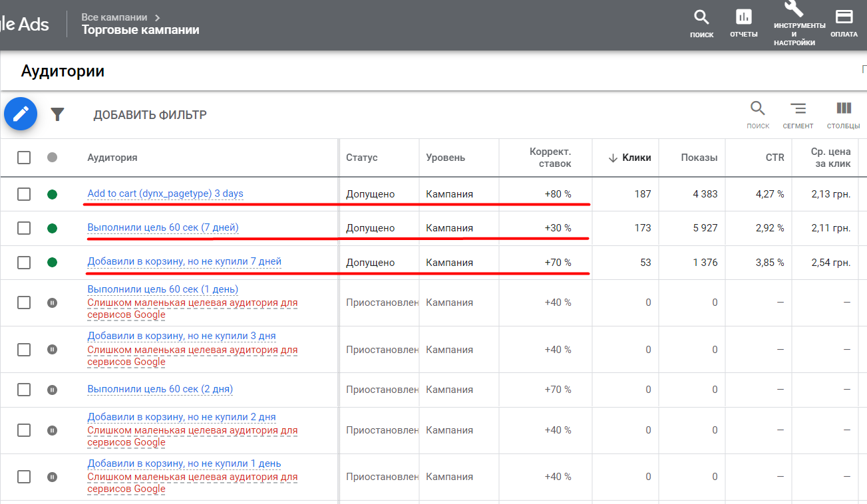This screenshot has height=504, width=867.
Task: Open the Столбцы columns icon
Action: (x=843, y=110)
